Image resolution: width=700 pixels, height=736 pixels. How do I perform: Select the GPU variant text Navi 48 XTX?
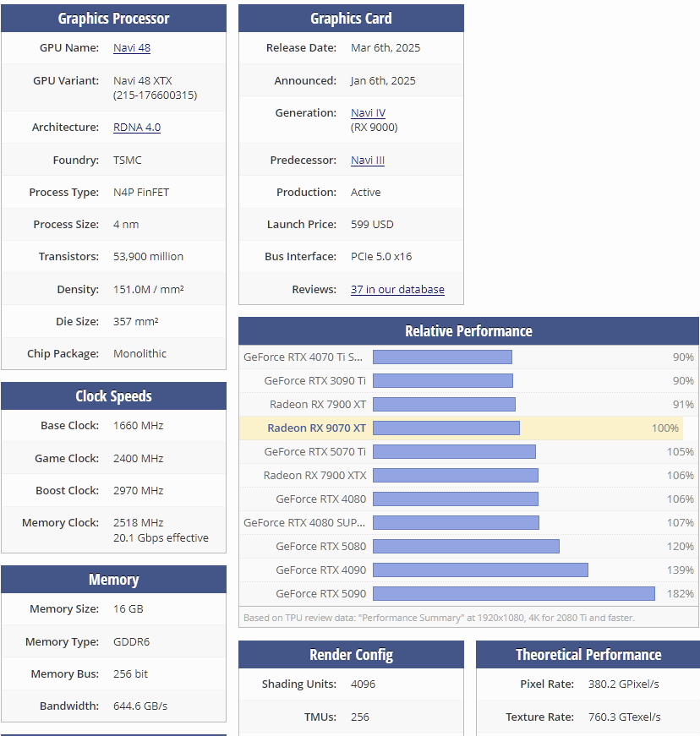point(143,81)
